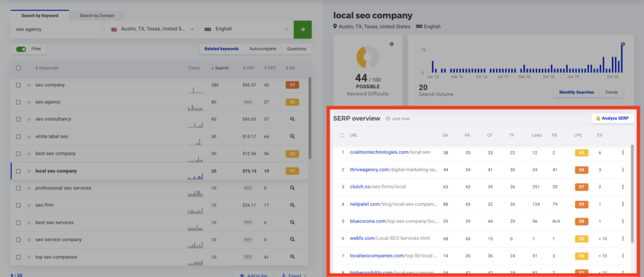Click the Analyze SERP button

(613, 118)
